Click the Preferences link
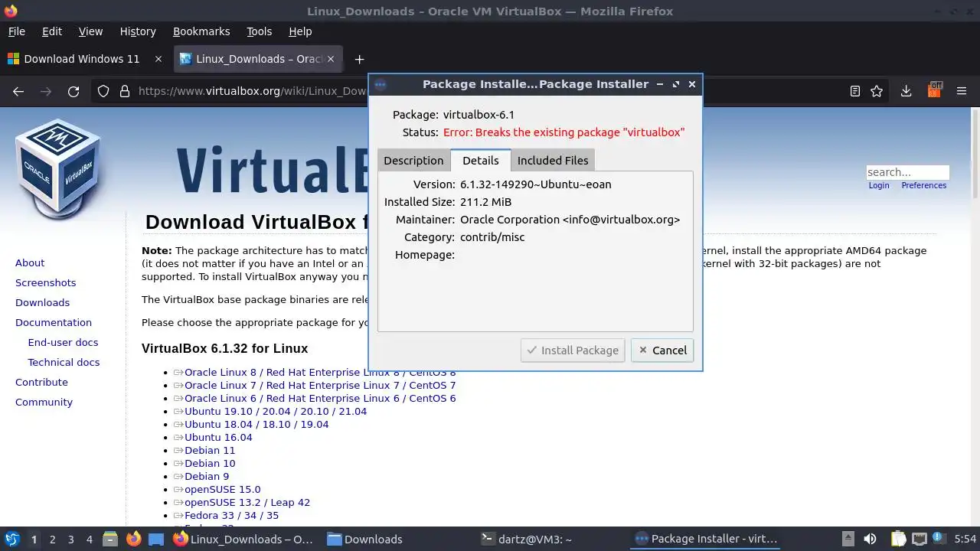This screenshot has height=551, width=980. 923,185
